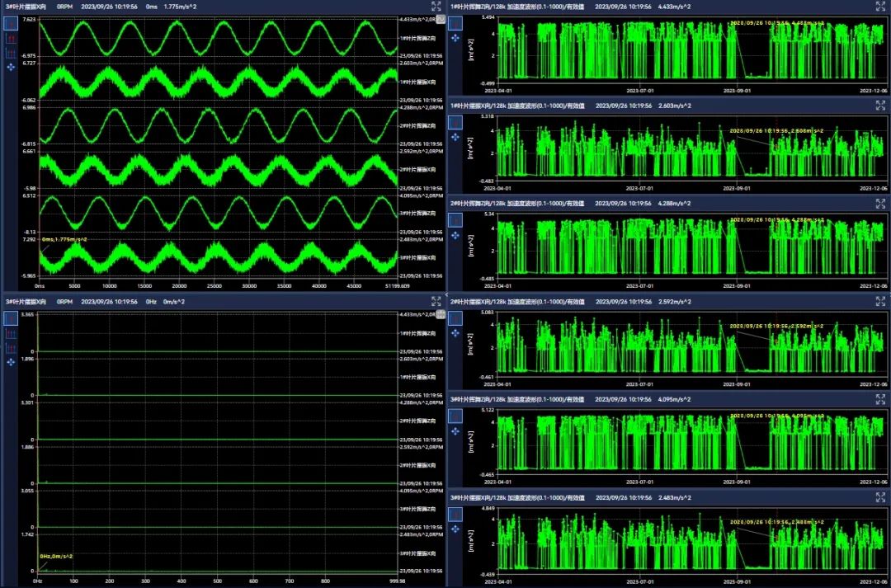Viewport: 891px width, 588px height.
Task: Expand the legend button at spectrum top-right
Action: tap(441, 314)
